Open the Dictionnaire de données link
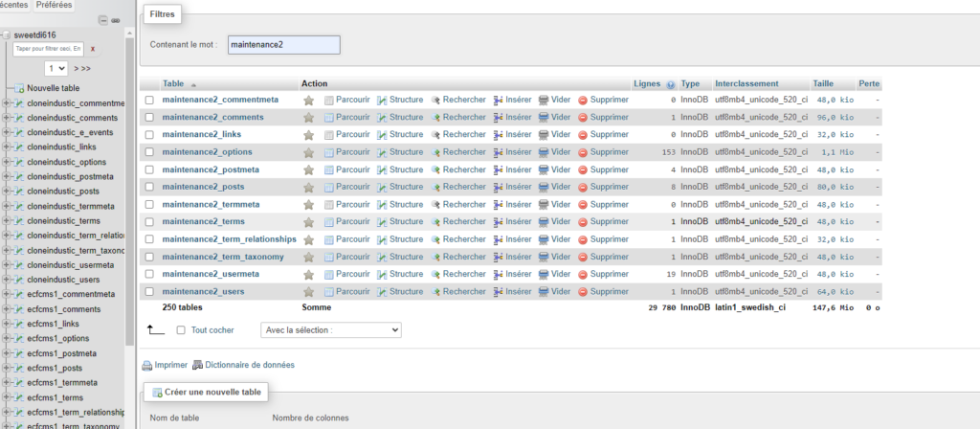The height and width of the screenshot is (429, 980). coord(249,365)
